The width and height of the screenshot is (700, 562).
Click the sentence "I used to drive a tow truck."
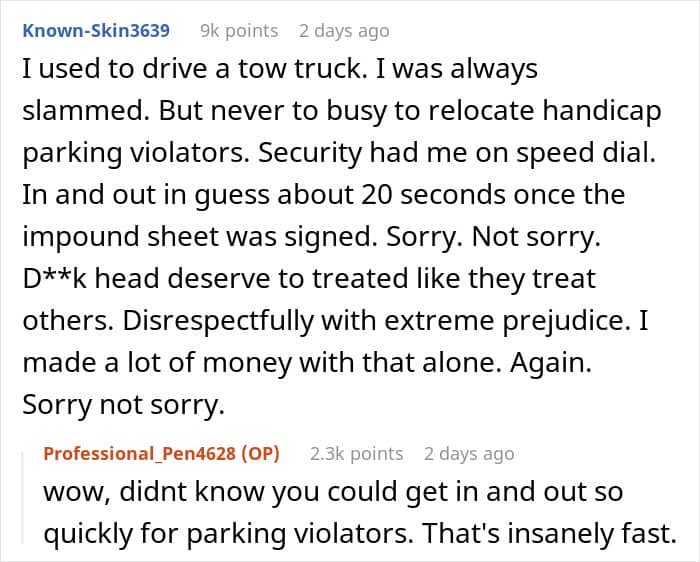point(195,69)
